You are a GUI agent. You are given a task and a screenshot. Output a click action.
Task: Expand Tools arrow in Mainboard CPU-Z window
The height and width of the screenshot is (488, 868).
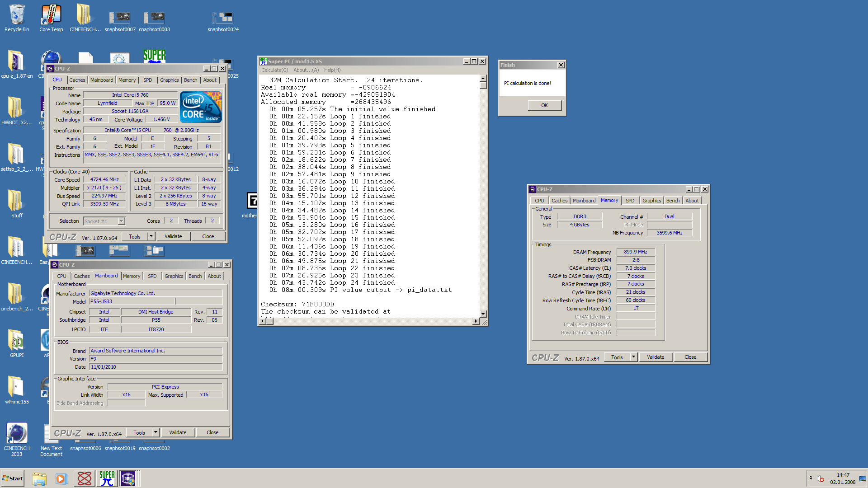click(x=156, y=432)
